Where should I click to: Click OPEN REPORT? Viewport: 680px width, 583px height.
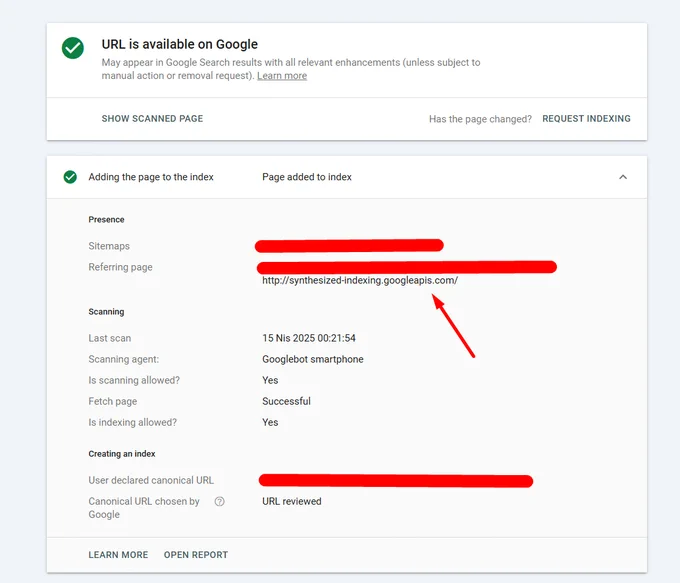pos(196,555)
